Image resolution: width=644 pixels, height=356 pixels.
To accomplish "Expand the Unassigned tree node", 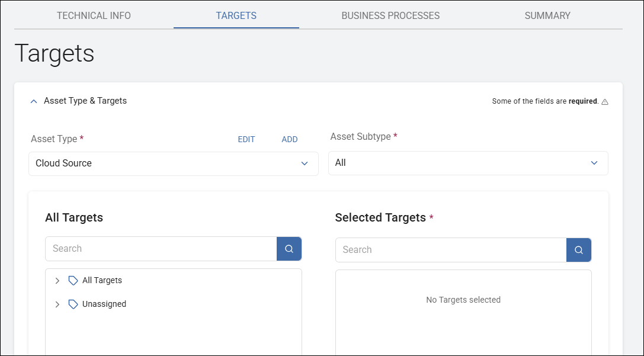I will pyautogui.click(x=57, y=304).
